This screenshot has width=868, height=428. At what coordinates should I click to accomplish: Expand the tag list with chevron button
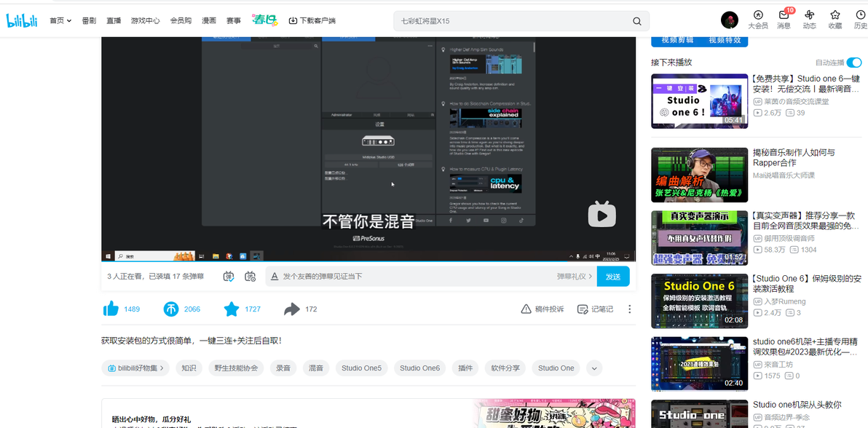(x=594, y=368)
